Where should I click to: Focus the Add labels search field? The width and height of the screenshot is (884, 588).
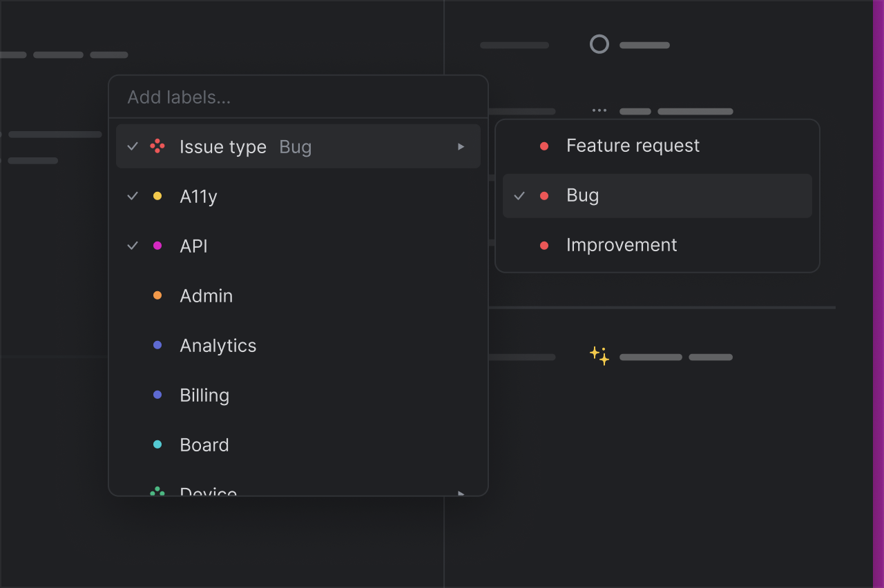click(297, 97)
